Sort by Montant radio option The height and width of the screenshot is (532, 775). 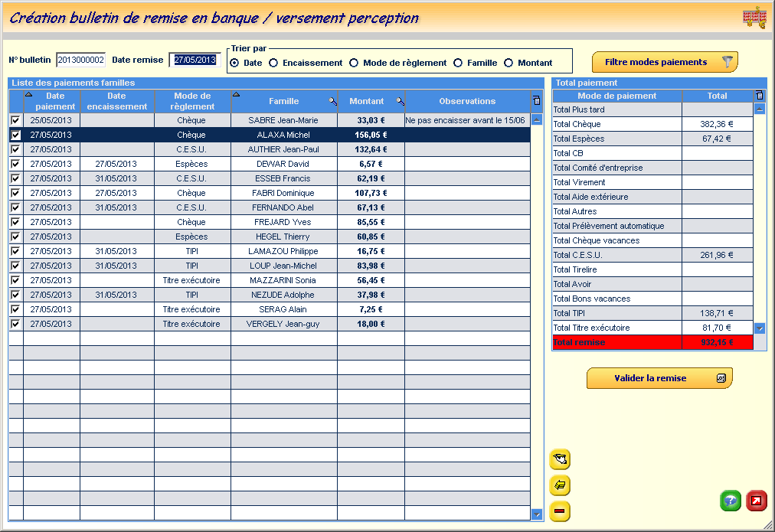pos(508,63)
